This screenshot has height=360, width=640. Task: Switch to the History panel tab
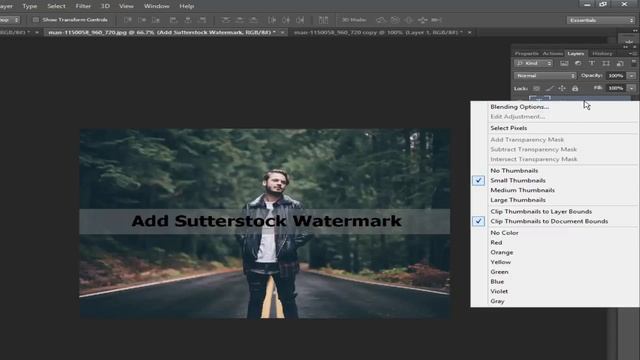point(602,53)
